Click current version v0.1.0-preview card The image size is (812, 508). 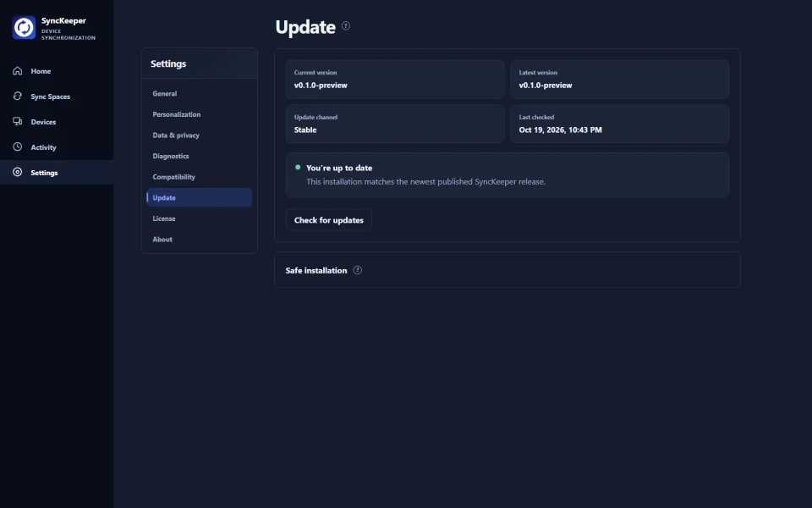click(395, 80)
